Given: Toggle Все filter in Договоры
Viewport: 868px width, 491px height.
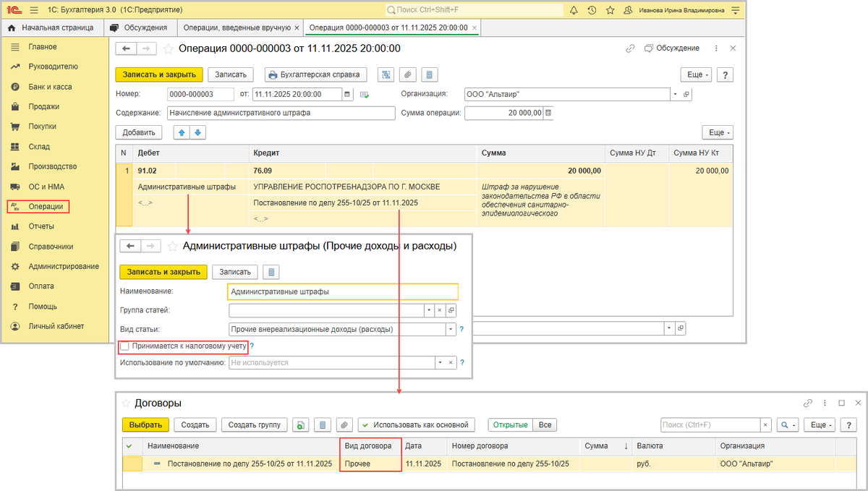Looking at the screenshot, I should 545,425.
